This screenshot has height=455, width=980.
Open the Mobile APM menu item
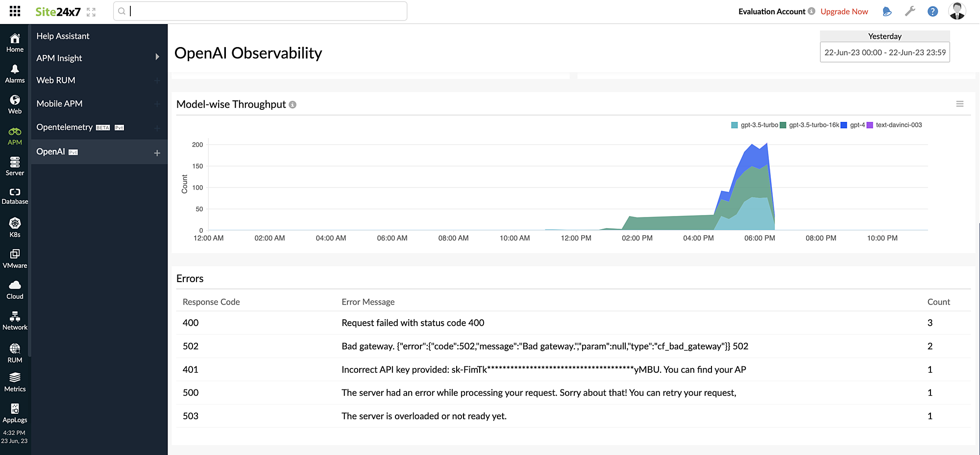point(59,103)
